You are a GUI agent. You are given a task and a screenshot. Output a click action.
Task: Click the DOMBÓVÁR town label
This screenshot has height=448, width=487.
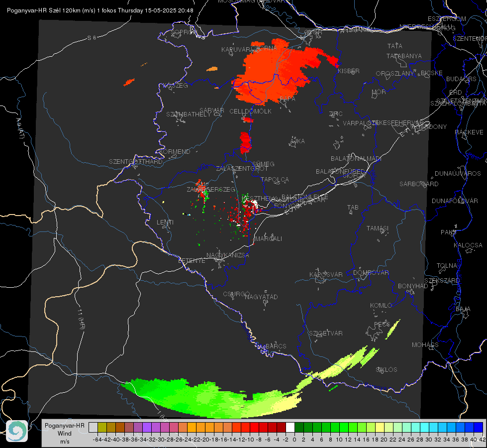pyautogui.click(x=371, y=273)
